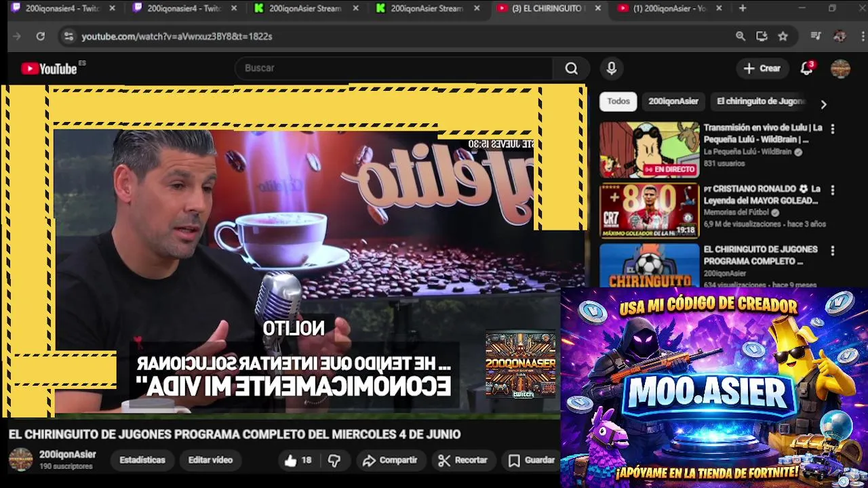Open YouTube account avatar menu
Screen dimensions: 868x488
point(840,68)
